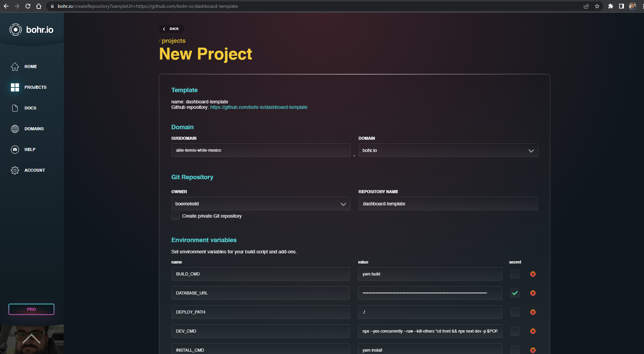Screen dimensions: 644x354
Task: Open Projects via grid icon
Action: pos(15,87)
